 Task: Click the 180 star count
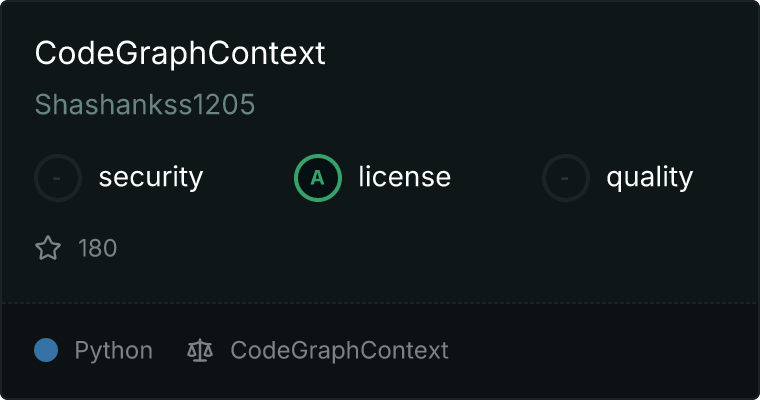tap(97, 248)
